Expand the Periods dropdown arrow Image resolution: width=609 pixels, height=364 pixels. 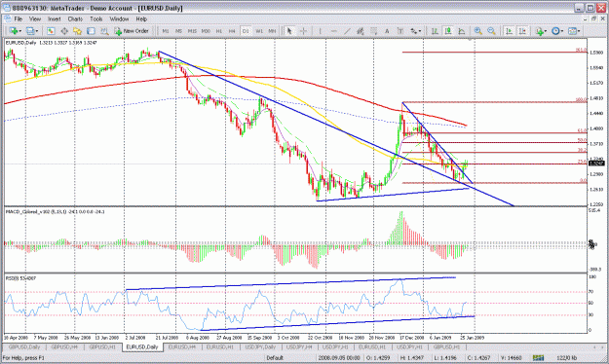pos(562,31)
